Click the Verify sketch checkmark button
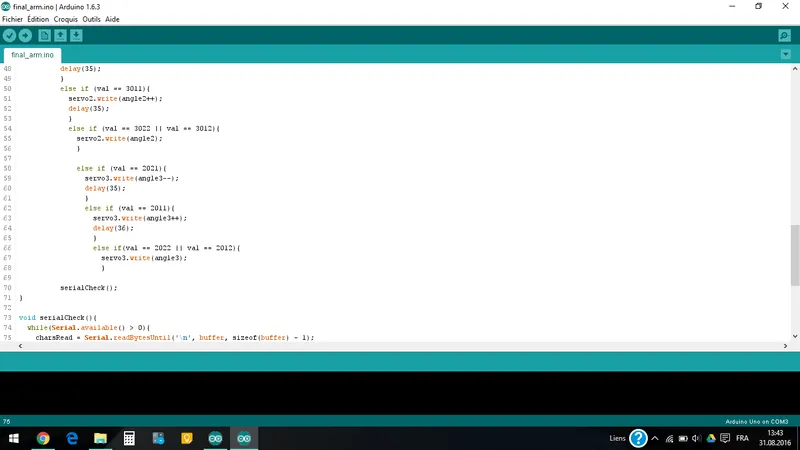800x450 pixels. click(9, 35)
